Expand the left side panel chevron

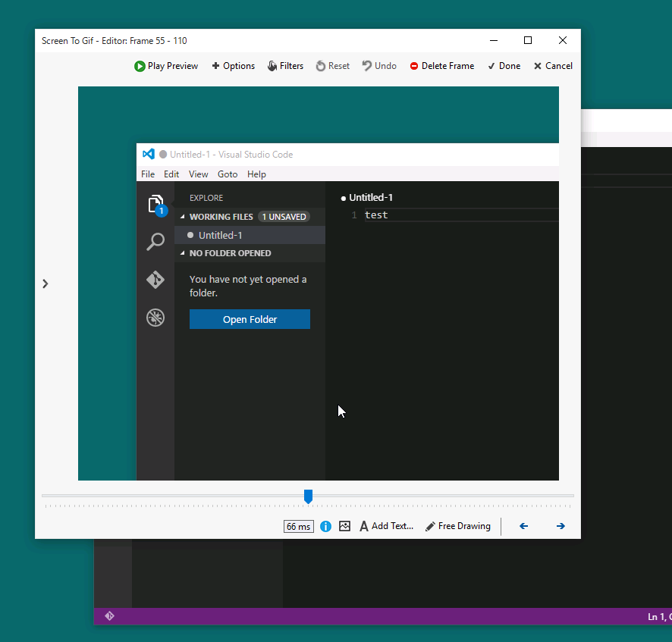[46, 283]
